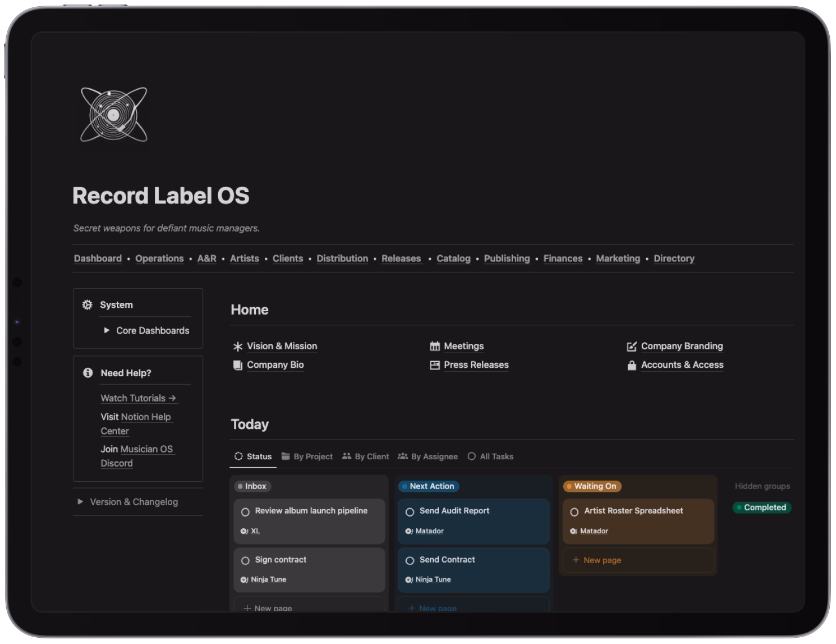Screen dimensions: 836x644
Task: Click the people icon on By Client tab
Action: click(x=347, y=456)
